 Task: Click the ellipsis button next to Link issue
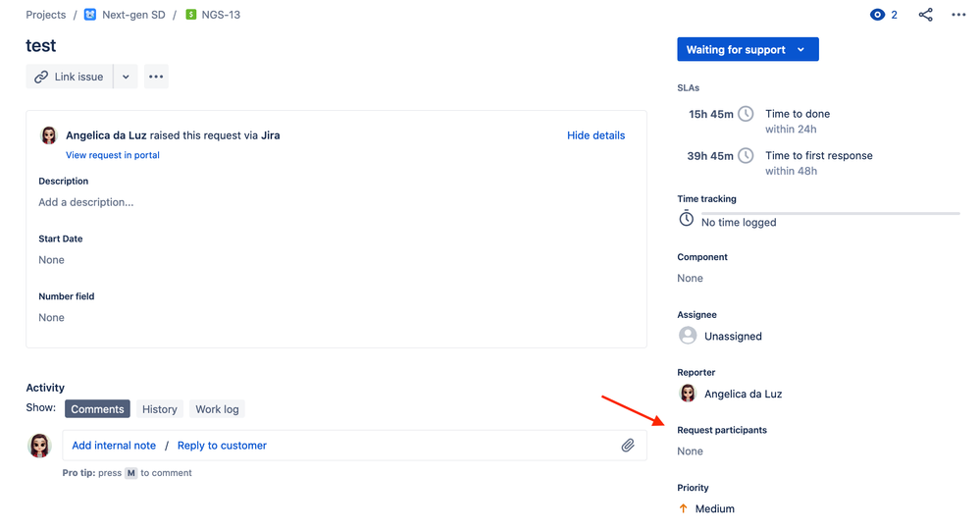pos(156,77)
